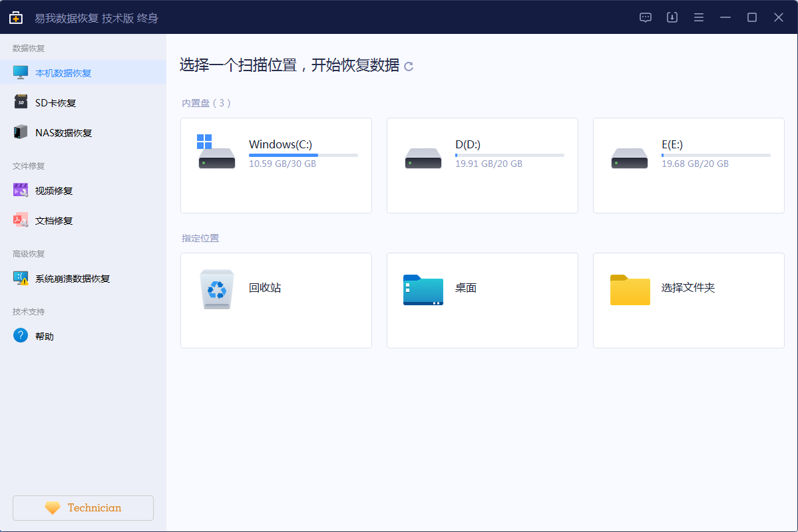This screenshot has height=532, width=798.
Task: Click the D(D:) drive icon
Action: (423, 158)
